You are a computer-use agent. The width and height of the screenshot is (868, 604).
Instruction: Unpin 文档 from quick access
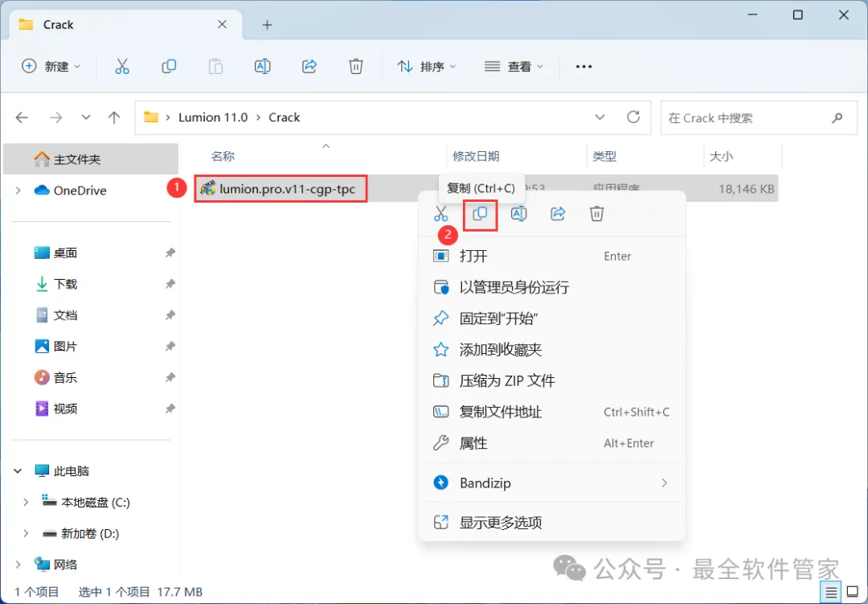(x=170, y=315)
